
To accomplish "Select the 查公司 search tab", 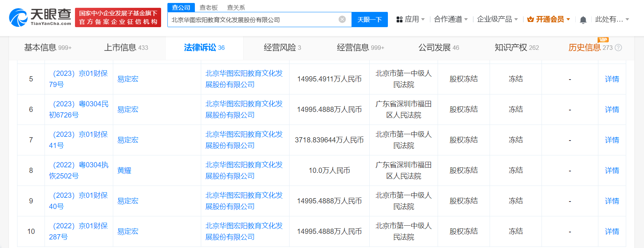I will (x=181, y=7).
